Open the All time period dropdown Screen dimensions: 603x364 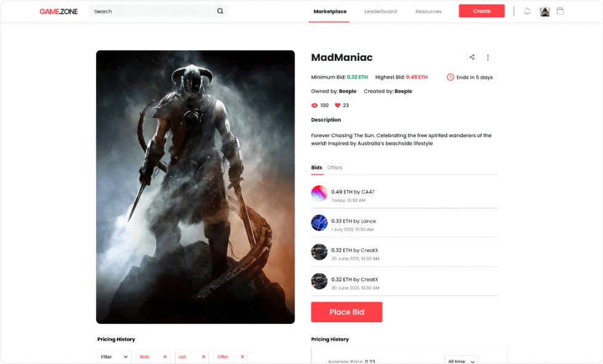461,361
